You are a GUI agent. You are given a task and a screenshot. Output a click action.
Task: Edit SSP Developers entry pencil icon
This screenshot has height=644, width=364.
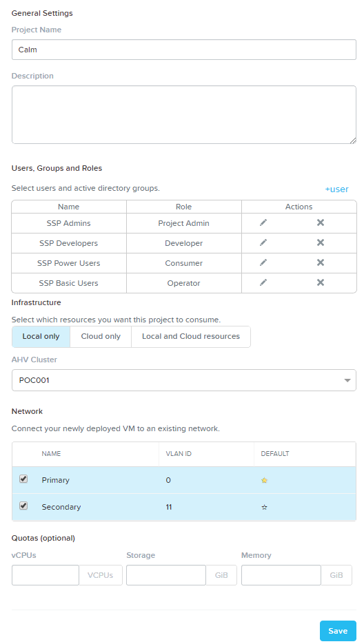pos(263,242)
